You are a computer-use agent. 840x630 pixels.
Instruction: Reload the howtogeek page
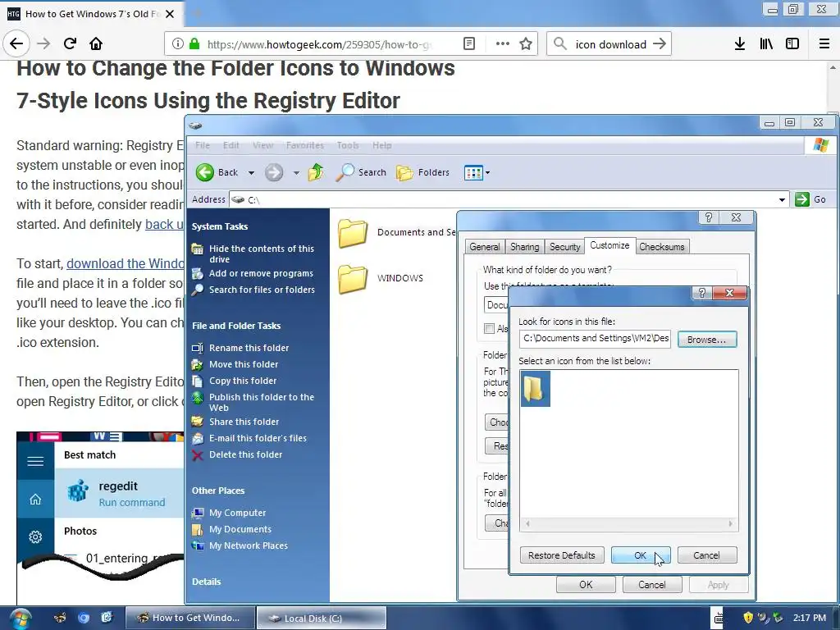[70, 43]
